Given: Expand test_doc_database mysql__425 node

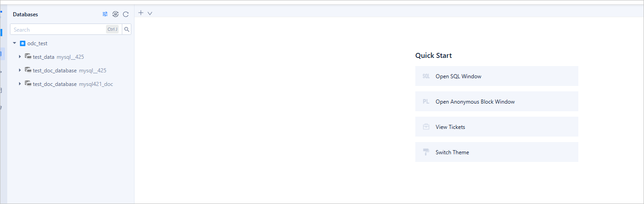Looking at the screenshot, I should tap(20, 71).
